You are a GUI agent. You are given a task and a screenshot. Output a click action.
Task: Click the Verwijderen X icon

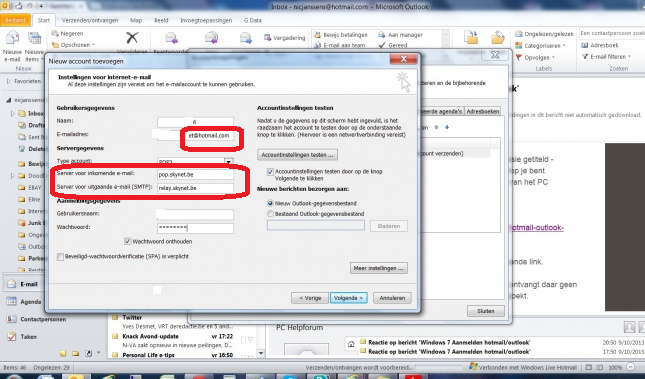point(132,38)
